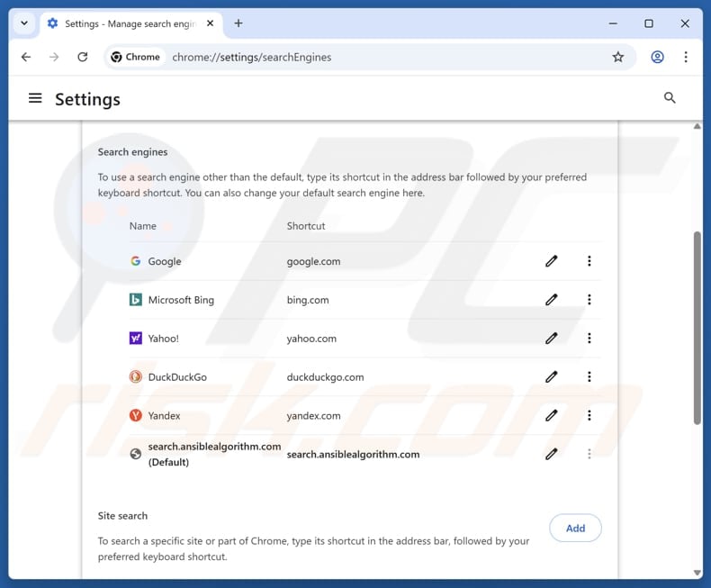Viewport: 711px width, 588px height.
Task: Edit the search.ansiblealgorithm.com entry
Action: pos(551,454)
